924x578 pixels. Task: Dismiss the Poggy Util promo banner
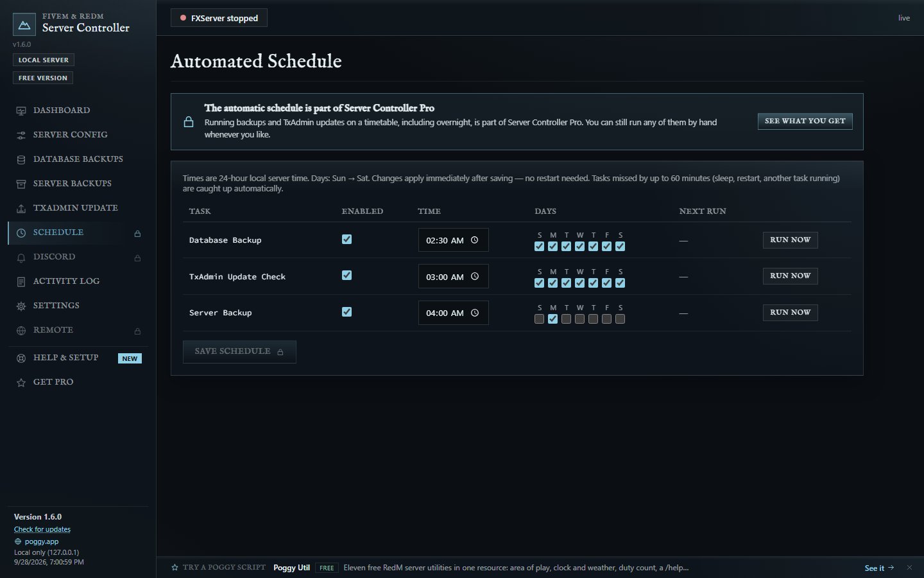click(909, 568)
